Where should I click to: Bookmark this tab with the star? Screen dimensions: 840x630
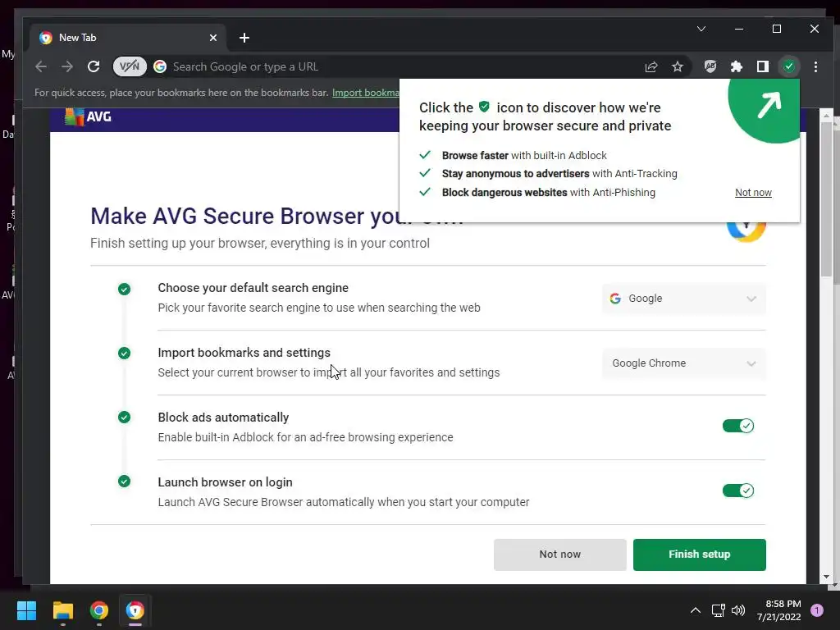(677, 66)
